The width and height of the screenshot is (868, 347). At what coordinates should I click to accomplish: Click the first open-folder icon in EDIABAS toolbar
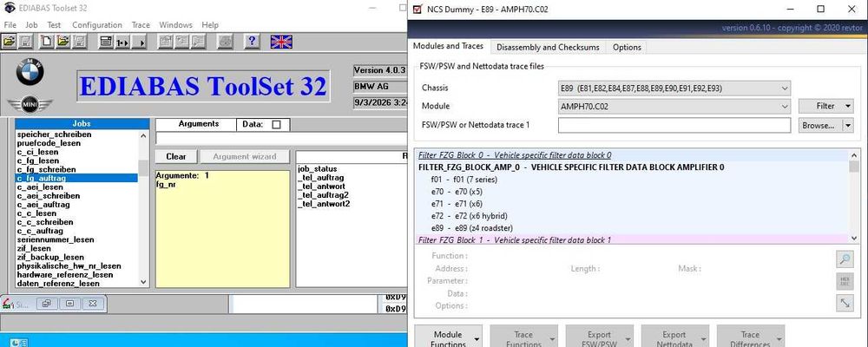pos(9,42)
